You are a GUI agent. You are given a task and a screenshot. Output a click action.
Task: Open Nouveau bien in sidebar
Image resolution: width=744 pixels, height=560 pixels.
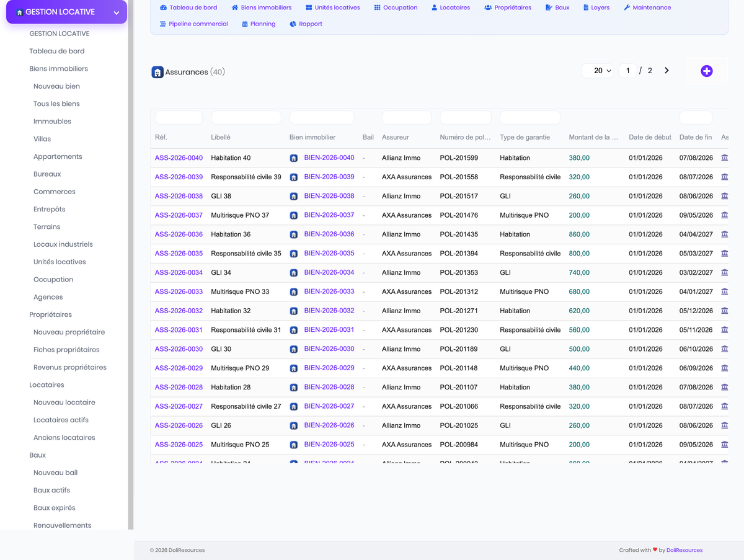[56, 86]
